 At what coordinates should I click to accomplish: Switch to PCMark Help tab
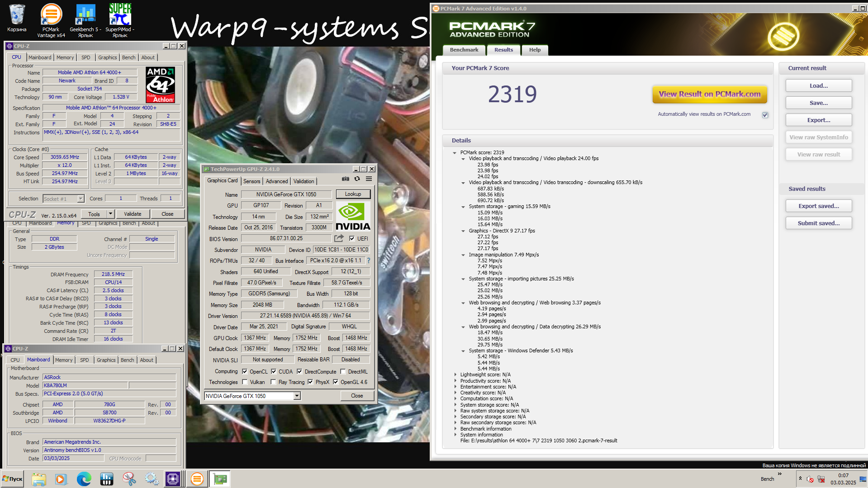click(535, 50)
